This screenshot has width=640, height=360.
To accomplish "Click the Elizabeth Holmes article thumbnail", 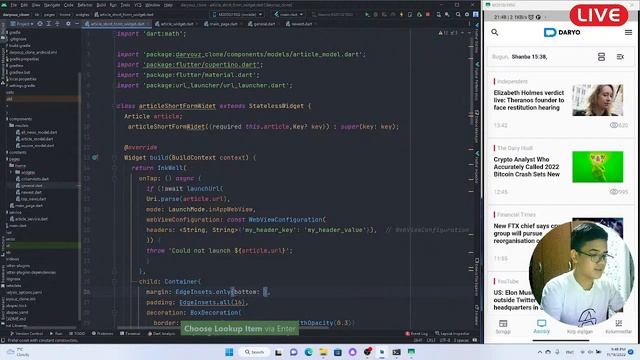I will pos(598,100).
